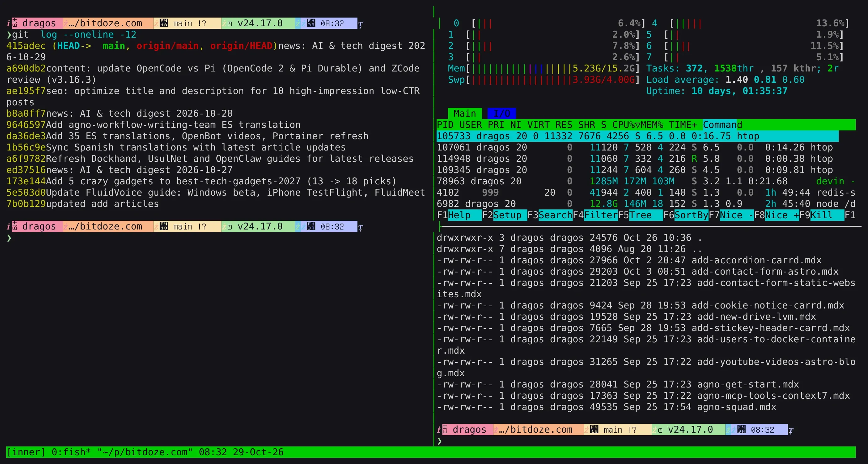868x464 pixels.
Task: Open F6 SortBy menu in htop
Action: [x=686, y=215]
